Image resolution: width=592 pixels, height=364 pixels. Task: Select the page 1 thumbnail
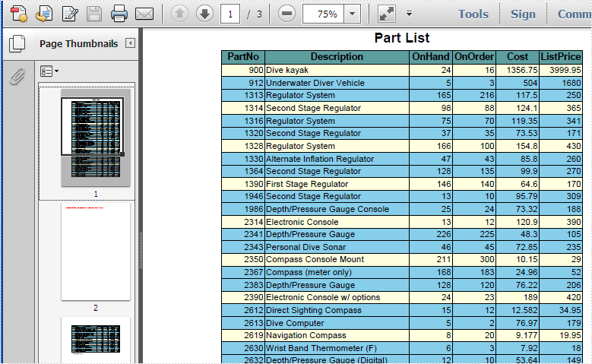[96, 138]
